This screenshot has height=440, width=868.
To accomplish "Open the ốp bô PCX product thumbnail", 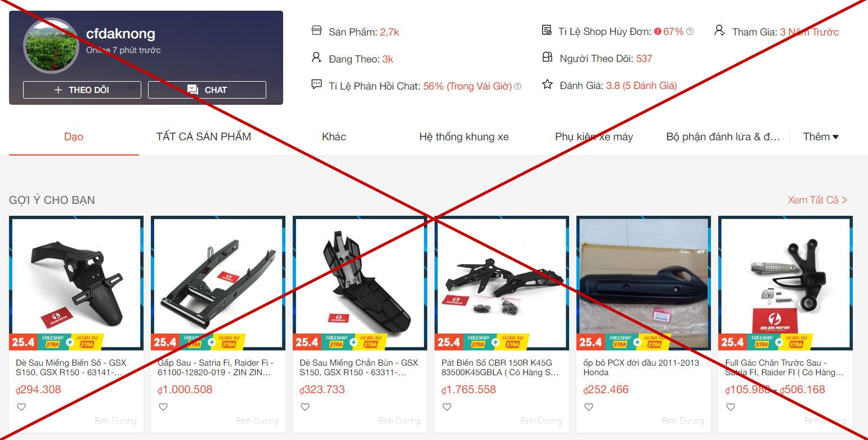I will pyautogui.click(x=643, y=283).
